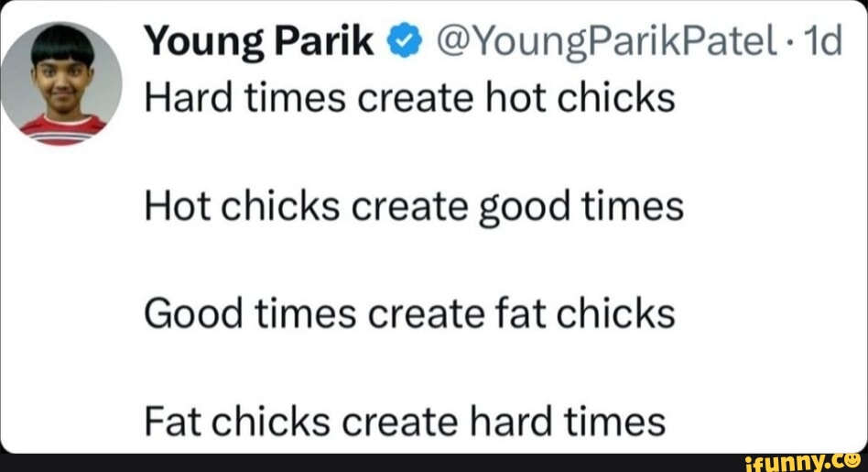Viewport: 868px width, 472px height.
Task: Select the line "Hard times create hot chicks"
Action: point(408,99)
